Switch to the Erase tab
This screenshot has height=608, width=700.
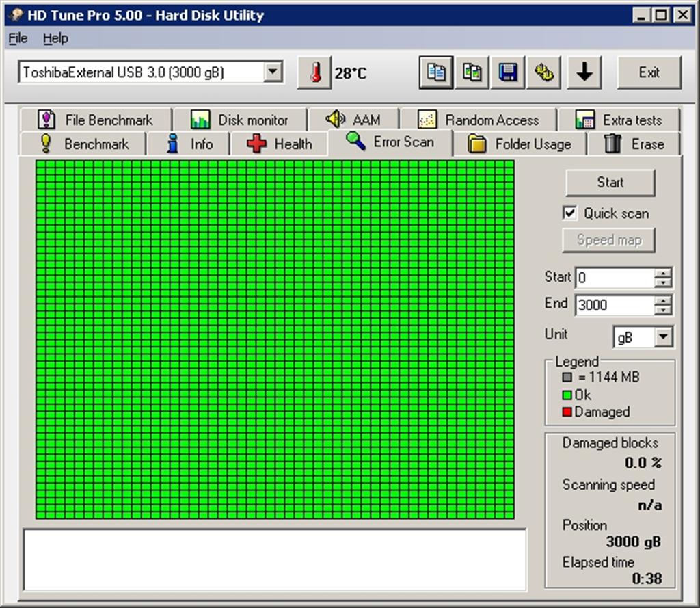click(634, 144)
